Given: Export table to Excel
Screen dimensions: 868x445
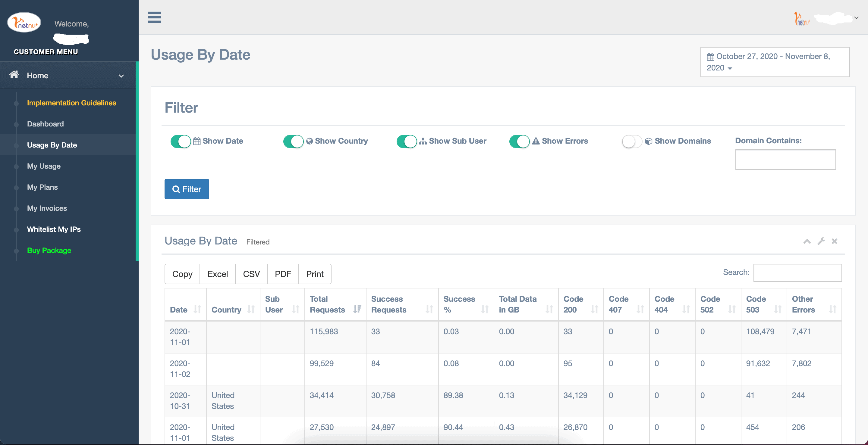Looking at the screenshot, I should pos(218,274).
